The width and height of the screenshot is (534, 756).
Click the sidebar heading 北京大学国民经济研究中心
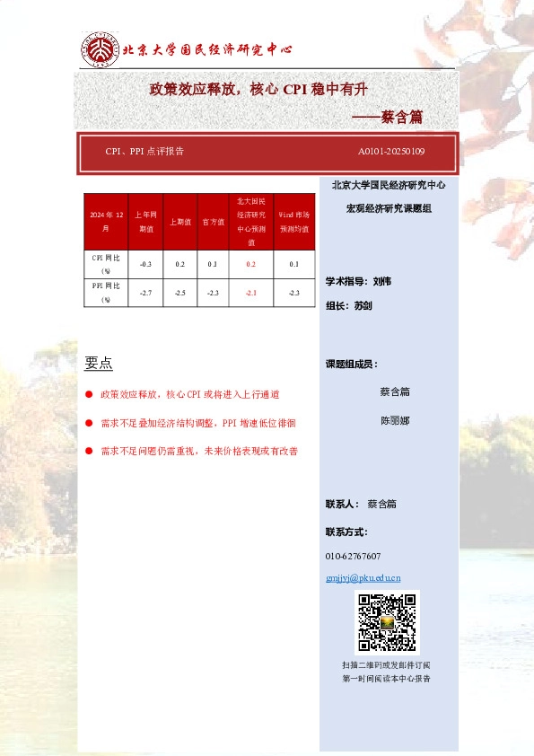click(389, 185)
